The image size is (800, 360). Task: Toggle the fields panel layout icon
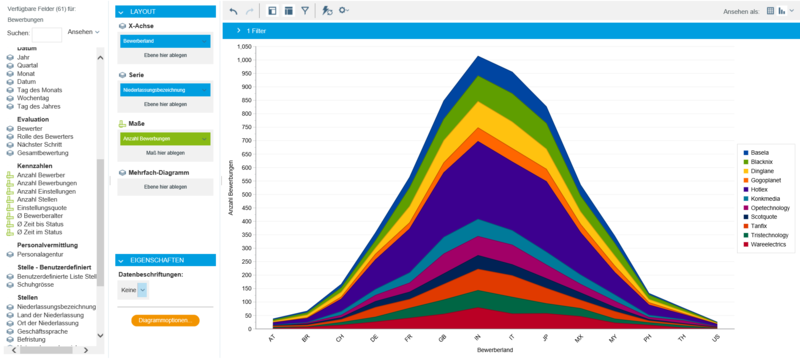coord(272,10)
